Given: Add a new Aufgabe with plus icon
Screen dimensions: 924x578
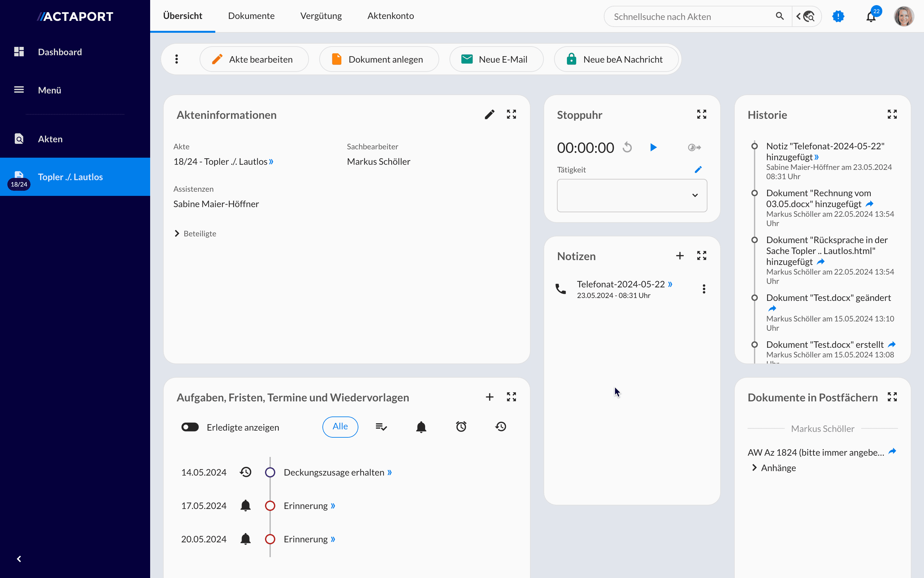Looking at the screenshot, I should click(490, 397).
